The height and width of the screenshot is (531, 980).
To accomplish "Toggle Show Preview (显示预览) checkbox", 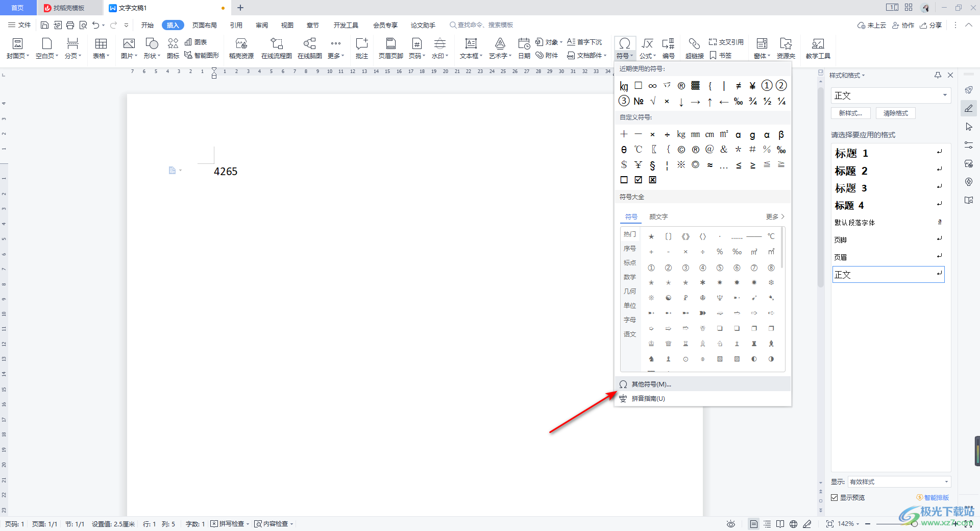I will pyautogui.click(x=834, y=497).
